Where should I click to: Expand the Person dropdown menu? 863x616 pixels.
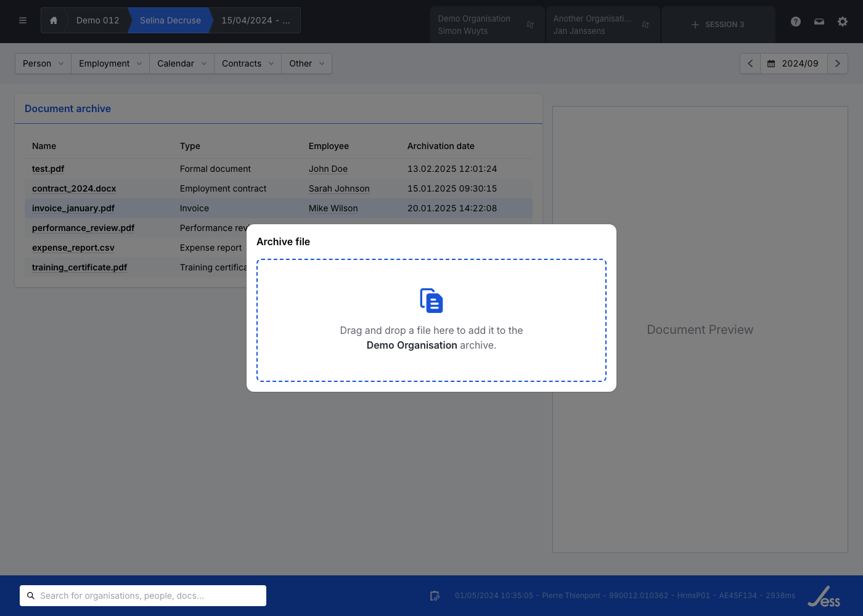coord(43,63)
